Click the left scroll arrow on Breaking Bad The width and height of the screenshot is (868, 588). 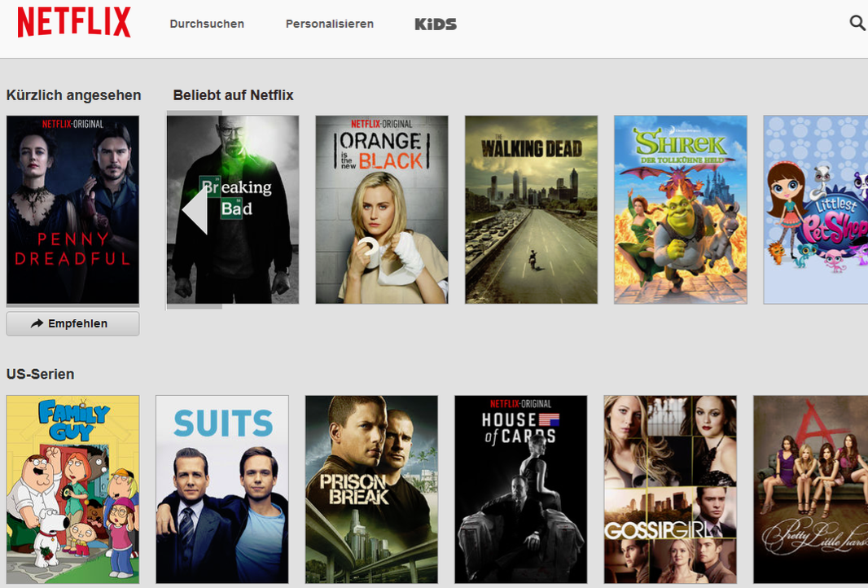click(195, 210)
